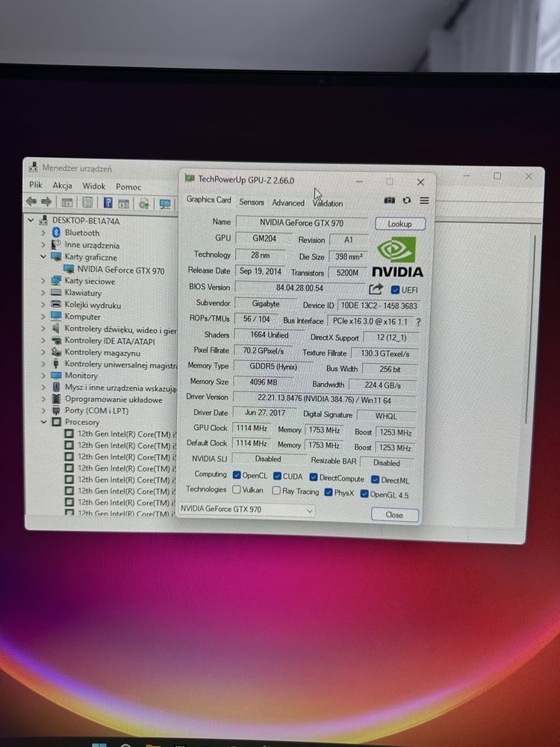This screenshot has width=560, height=747.
Task: Take a GPU-Z screenshot with camera icon
Action: [390, 200]
